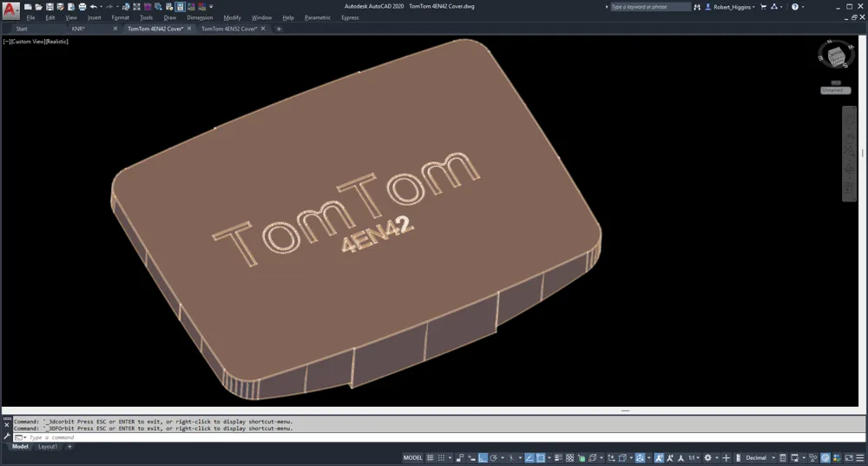Expand the Undo history dropdown arrow

[x=102, y=7]
